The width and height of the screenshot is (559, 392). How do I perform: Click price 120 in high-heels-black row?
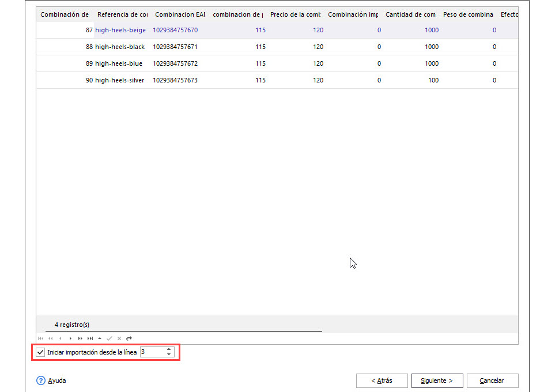(x=318, y=47)
